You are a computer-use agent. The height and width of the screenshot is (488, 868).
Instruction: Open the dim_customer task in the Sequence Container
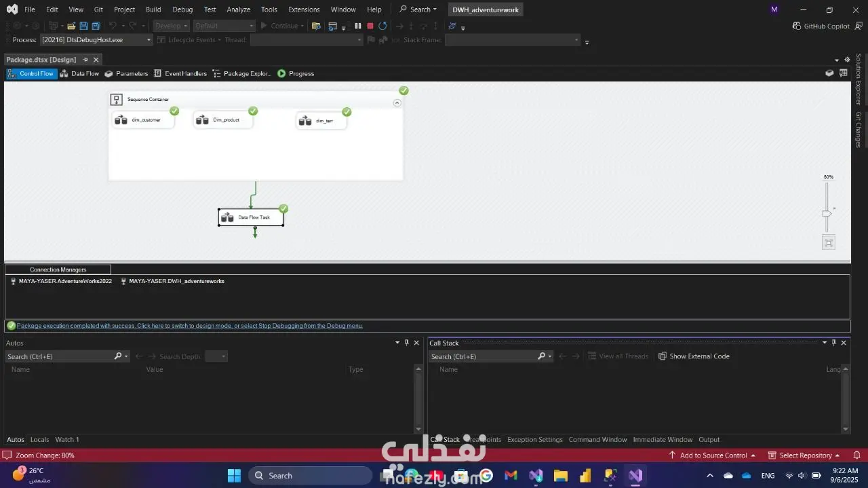(x=144, y=119)
